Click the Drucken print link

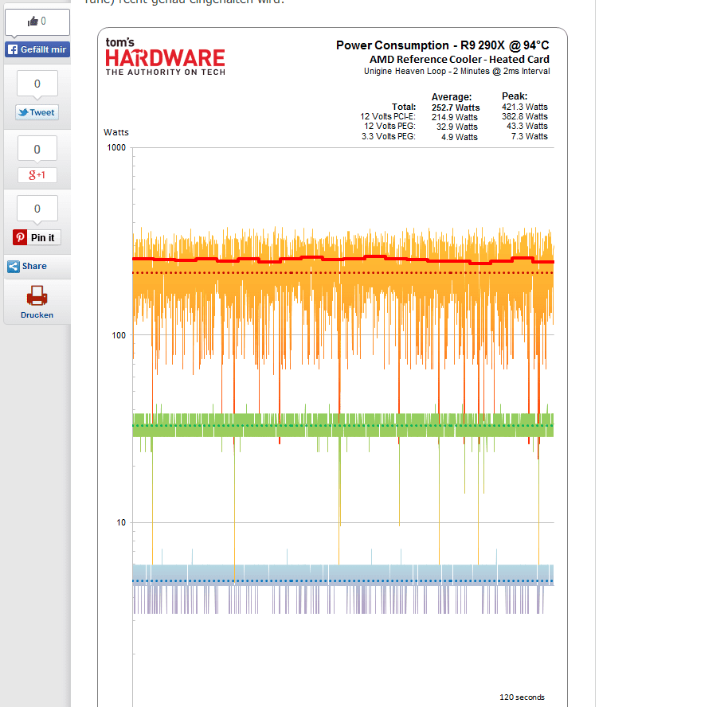[x=37, y=314]
